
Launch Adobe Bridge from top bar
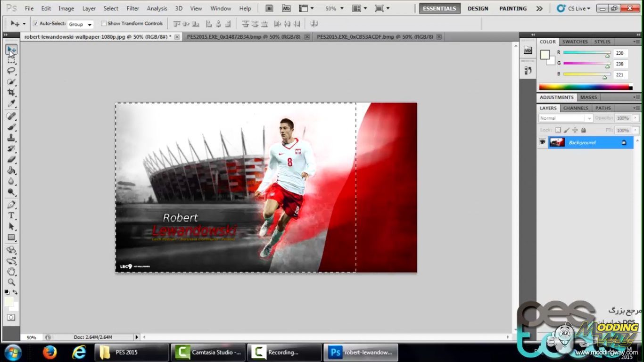click(269, 8)
